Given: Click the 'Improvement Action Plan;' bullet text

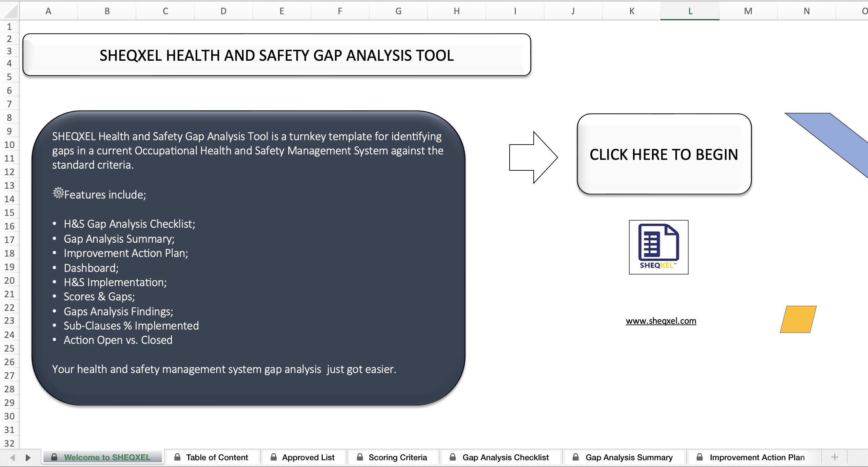Looking at the screenshot, I should coord(126,253).
